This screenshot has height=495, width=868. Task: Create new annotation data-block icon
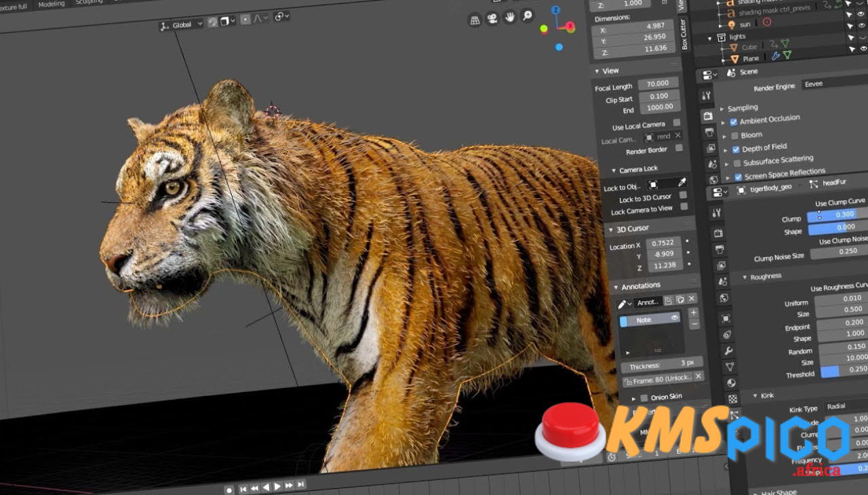(x=668, y=300)
